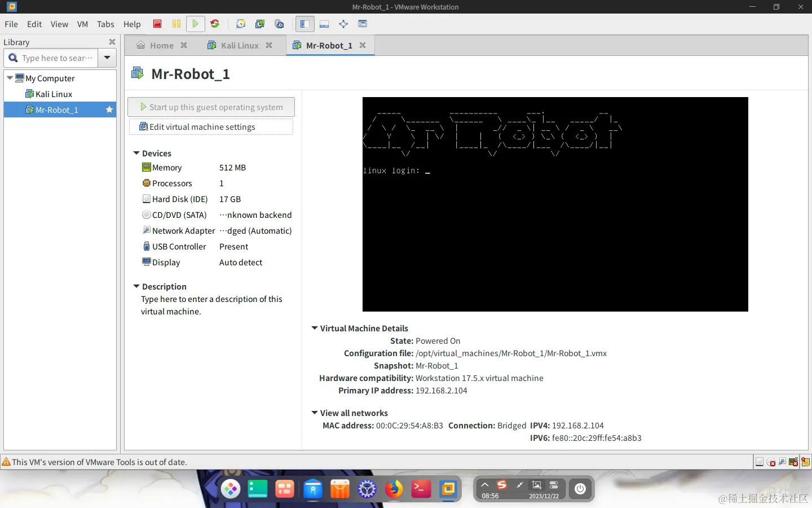Viewport: 812px width, 508px height.
Task: Launch Firefox from the dock
Action: coord(394,489)
